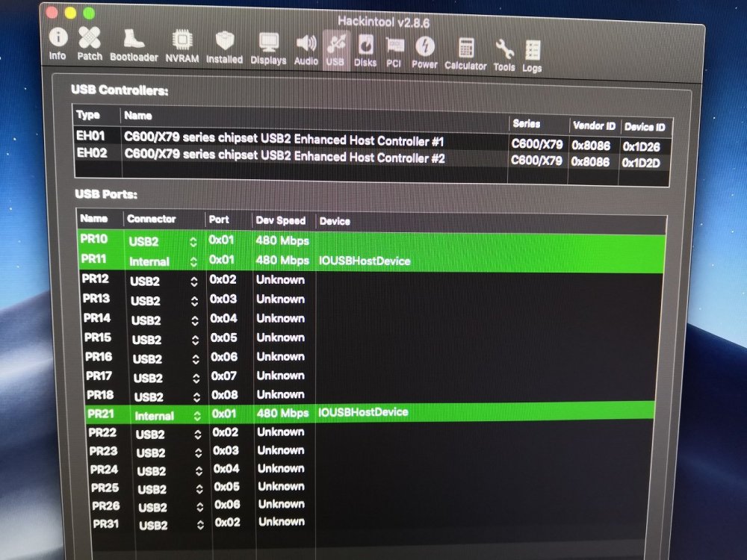Click IOUSBHostDevice in PR21 row
Screen dimensions: 747x560
[x=363, y=412]
